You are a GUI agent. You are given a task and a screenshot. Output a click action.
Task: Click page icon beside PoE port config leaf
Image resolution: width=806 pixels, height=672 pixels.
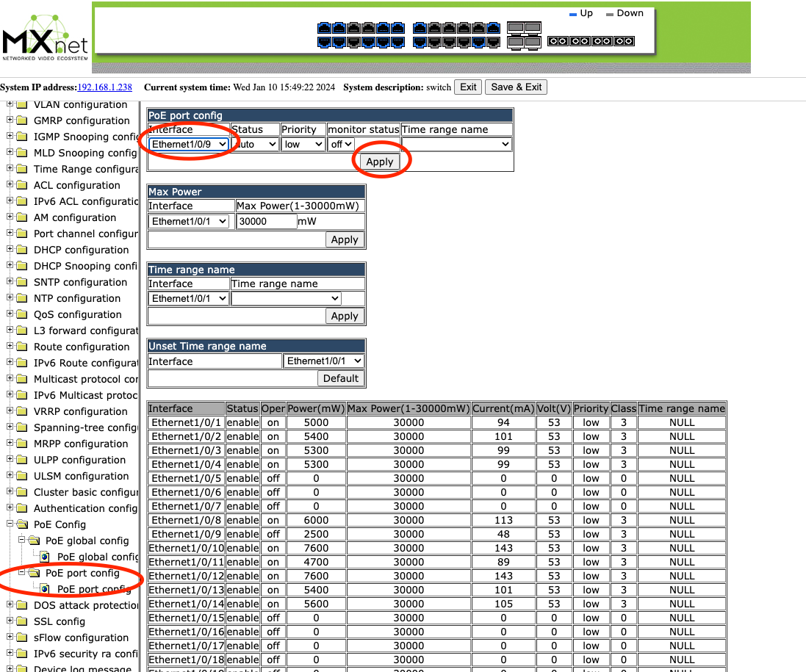[45, 589]
